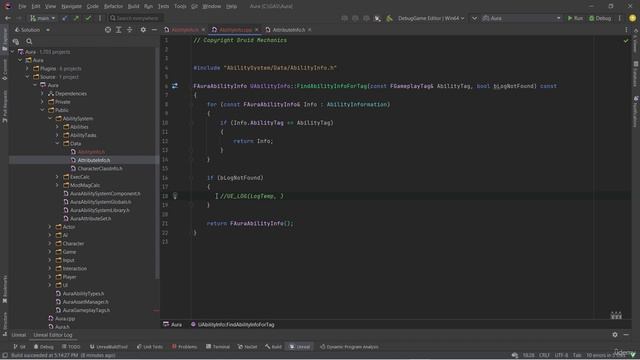Expand the Dependencies tree node
Viewport: 640px width, 360px height.
[x=42, y=93]
